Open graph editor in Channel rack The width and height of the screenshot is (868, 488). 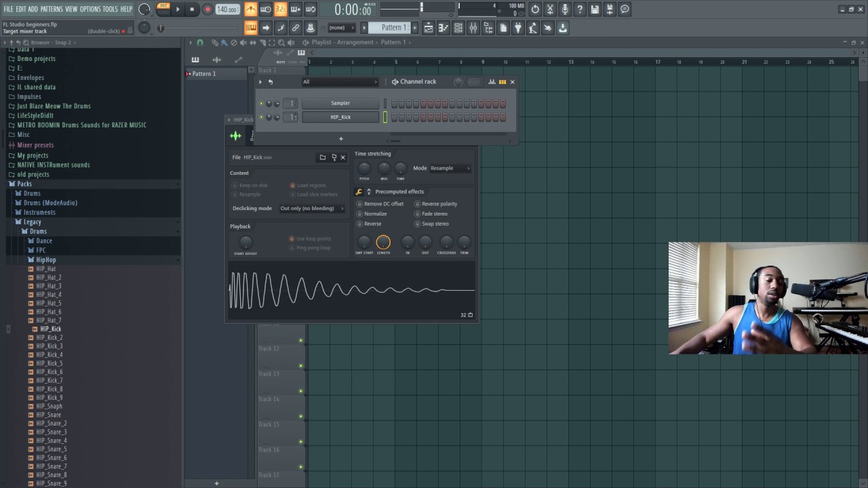[x=492, y=82]
